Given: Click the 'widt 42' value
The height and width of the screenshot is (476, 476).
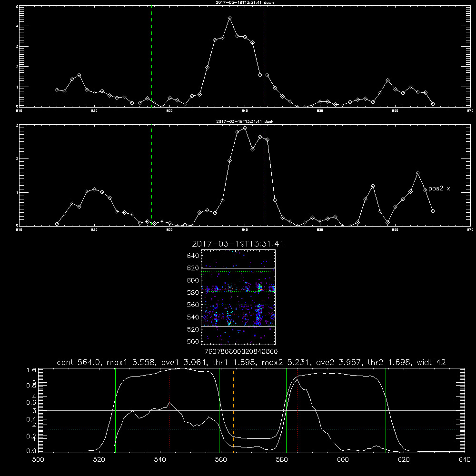Looking at the screenshot, I should [x=431, y=362].
